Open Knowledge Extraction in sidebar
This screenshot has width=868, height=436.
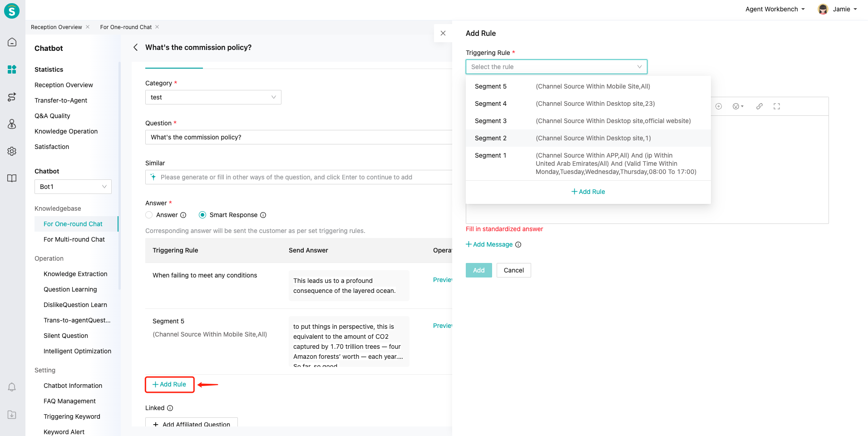75,274
